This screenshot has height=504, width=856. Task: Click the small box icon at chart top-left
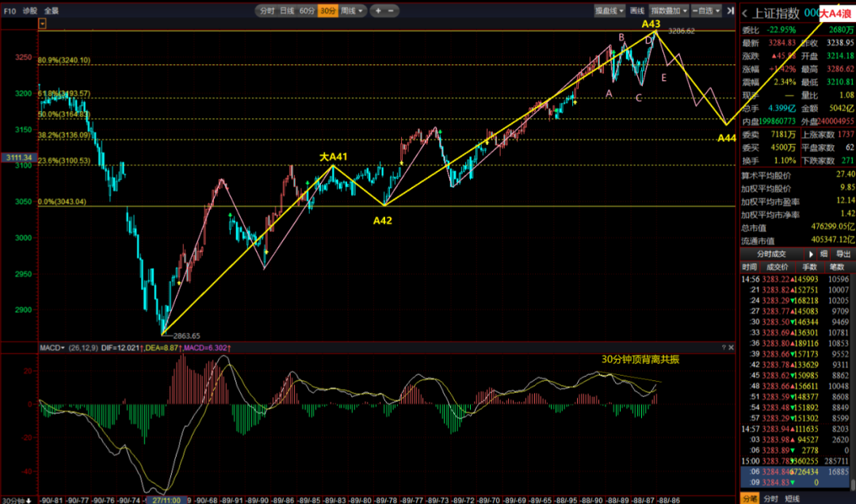42,24
